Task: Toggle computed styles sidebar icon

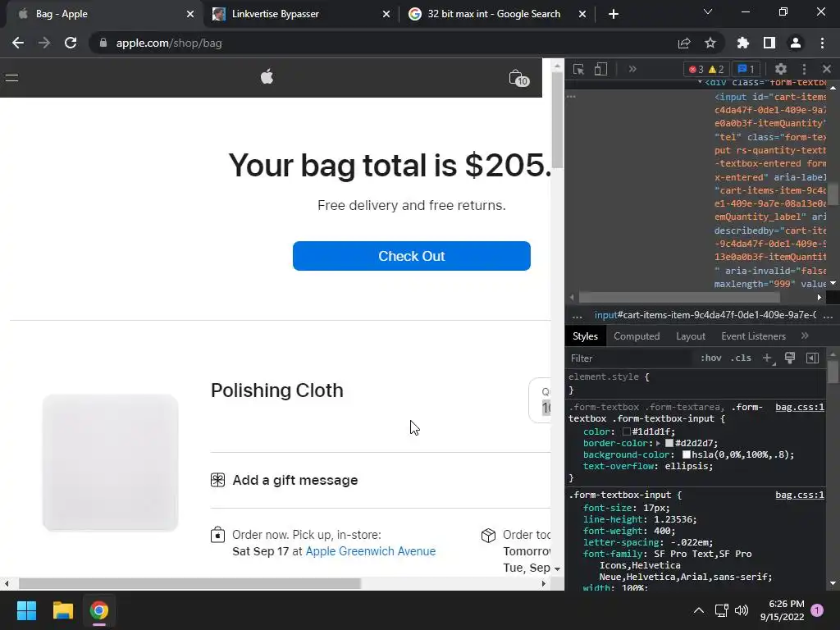Action: [812, 358]
